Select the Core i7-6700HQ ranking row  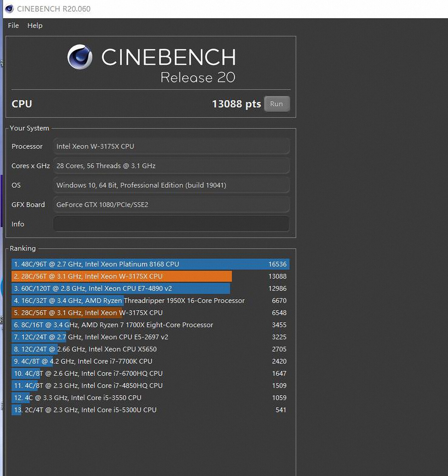[x=151, y=373]
